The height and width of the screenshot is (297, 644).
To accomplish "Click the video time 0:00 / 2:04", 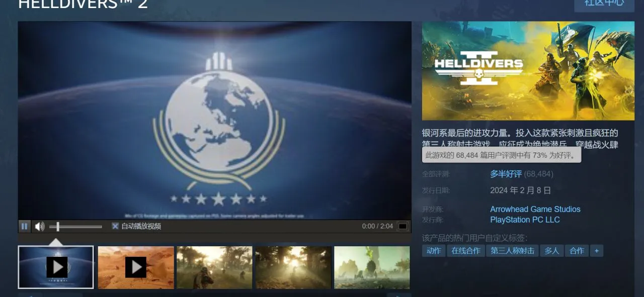I will [x=377, y=226].
